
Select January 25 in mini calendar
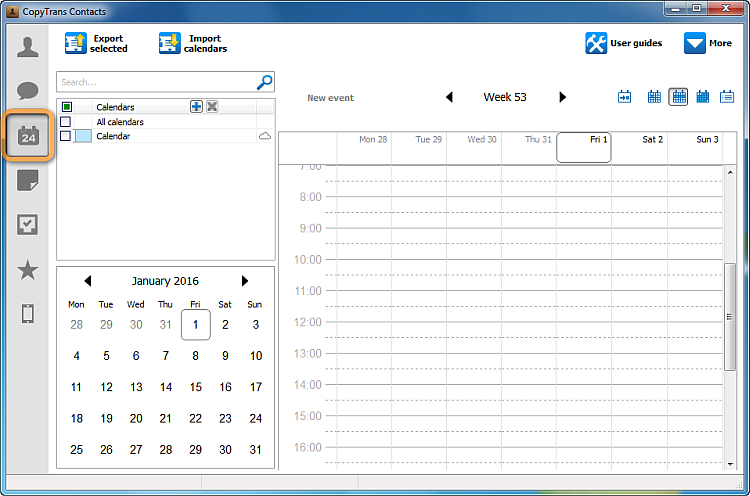[77, 450]
